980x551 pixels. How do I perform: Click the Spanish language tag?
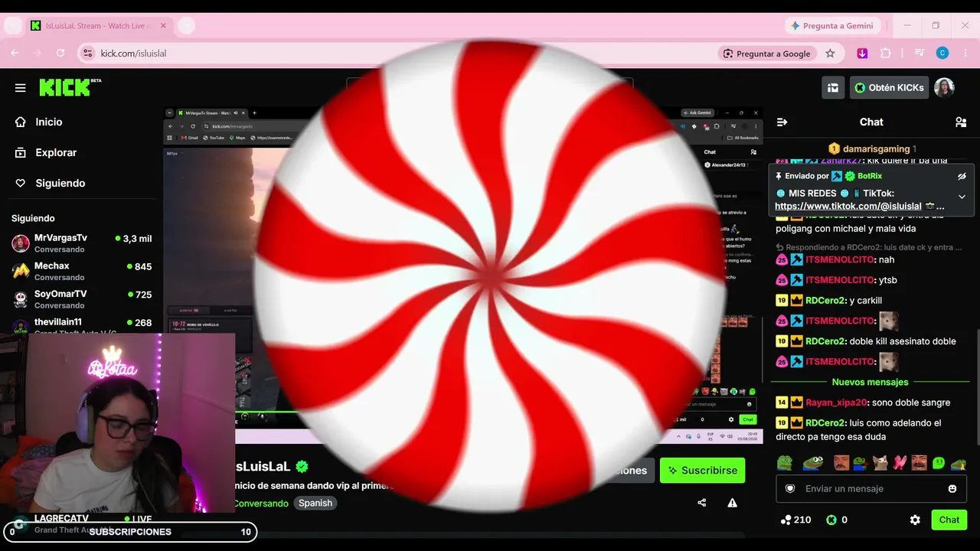point(315,504)
